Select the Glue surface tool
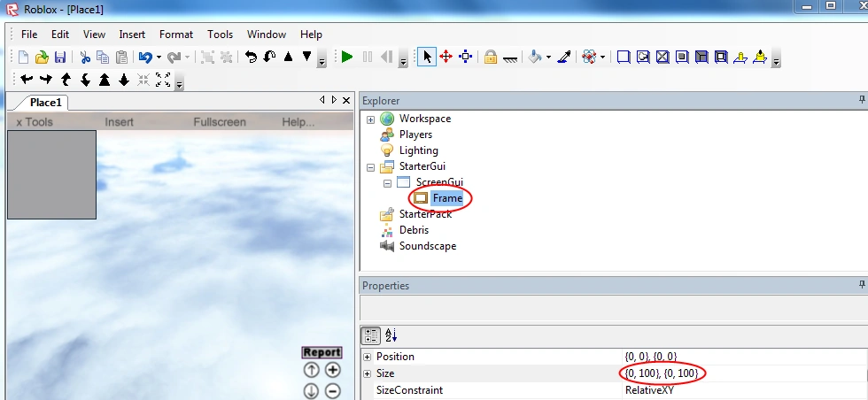The height and width of the screenshot is (400, 868). [643, 57]
